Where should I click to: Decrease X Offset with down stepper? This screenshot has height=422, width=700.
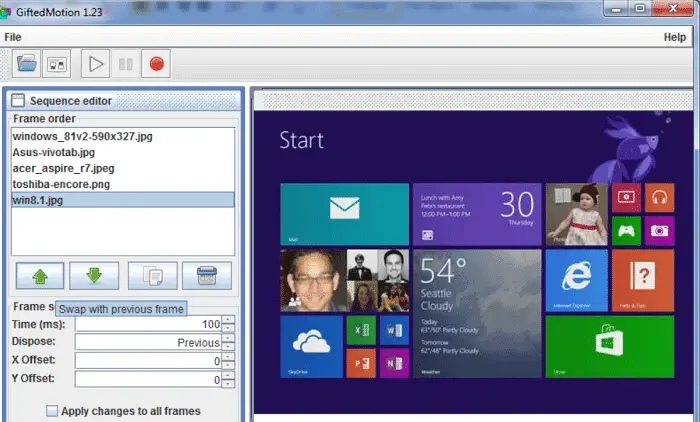[228, 365]
